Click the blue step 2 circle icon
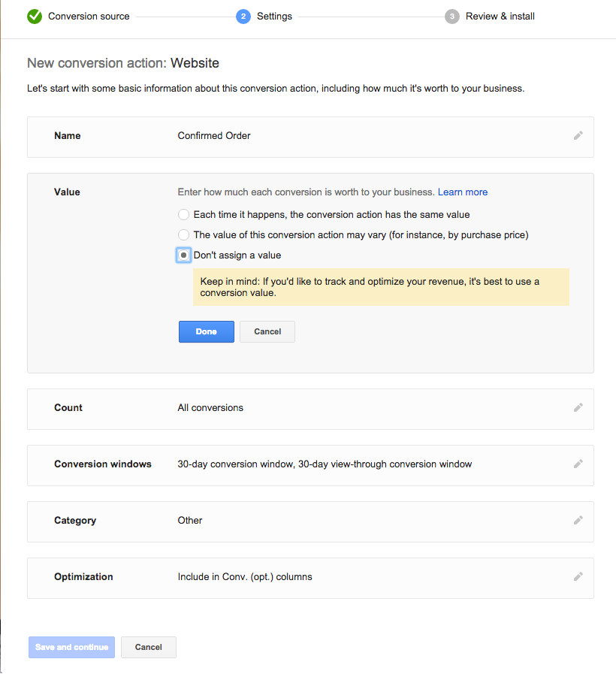The image size is (616, 674). pyautogui.click(x=243, y=17)
